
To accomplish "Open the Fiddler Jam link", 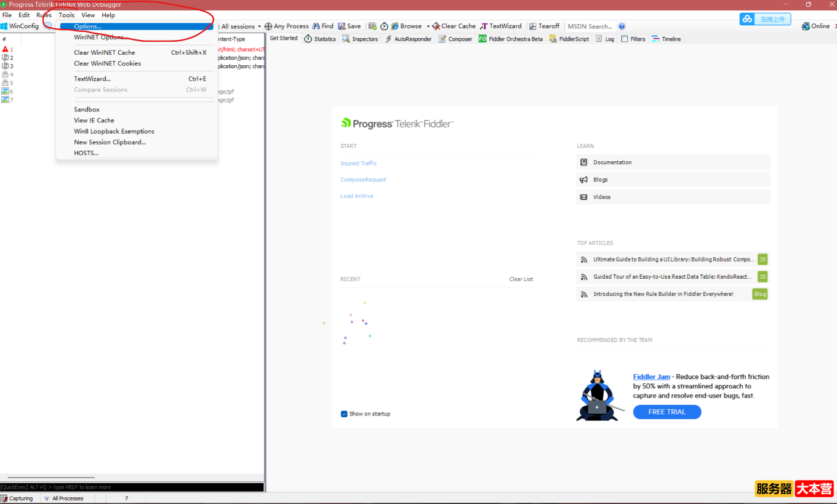I will pos(651,377).
